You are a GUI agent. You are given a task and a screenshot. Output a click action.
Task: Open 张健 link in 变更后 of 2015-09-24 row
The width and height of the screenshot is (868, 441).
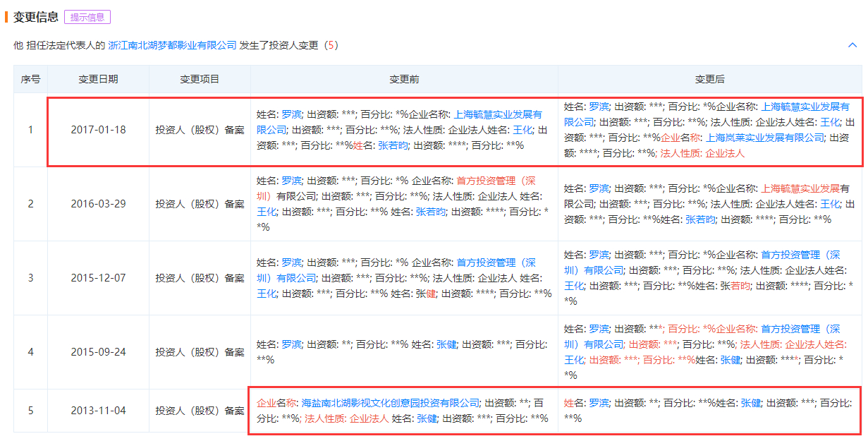(x=730, y=360)
